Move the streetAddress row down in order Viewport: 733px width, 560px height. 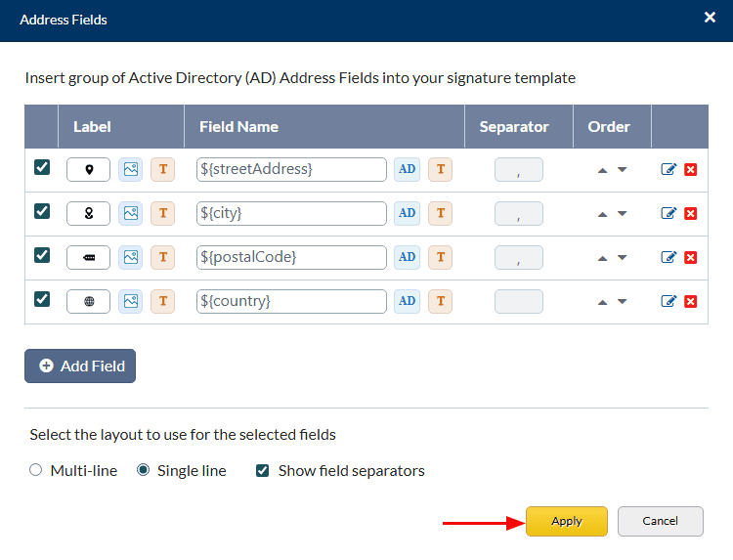[622, 170]
